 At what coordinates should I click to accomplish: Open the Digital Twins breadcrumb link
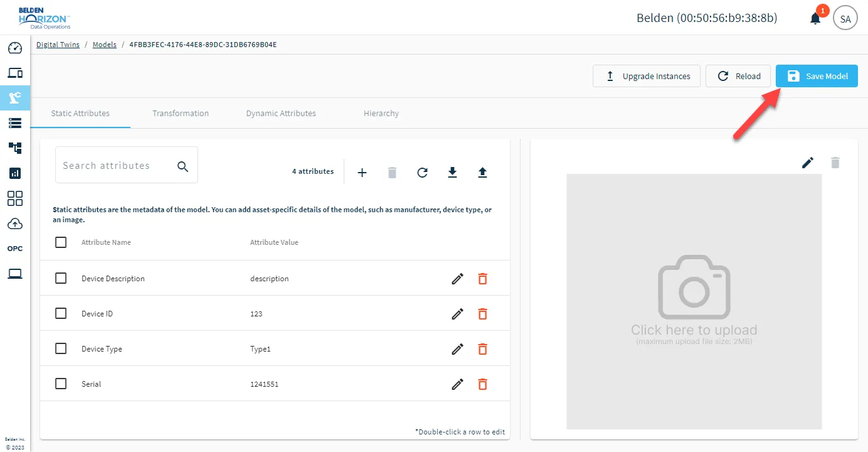pyautogui.click(x=58, y=45)
